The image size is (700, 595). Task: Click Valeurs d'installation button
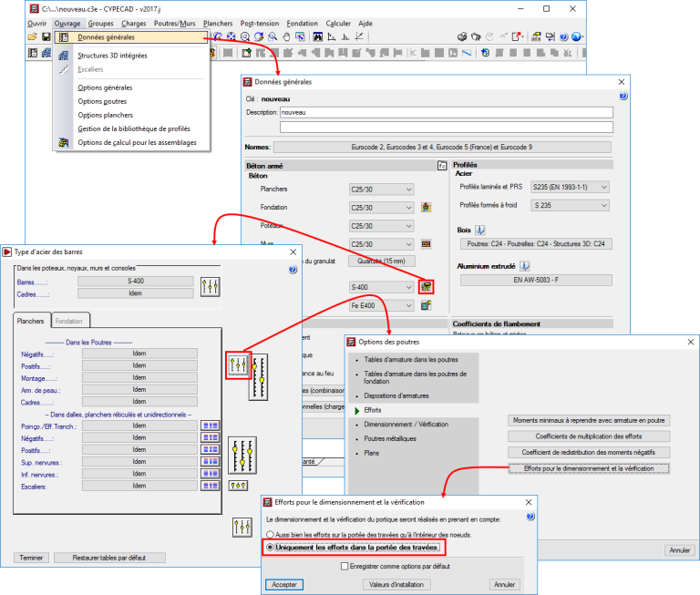tap(396, 584)
